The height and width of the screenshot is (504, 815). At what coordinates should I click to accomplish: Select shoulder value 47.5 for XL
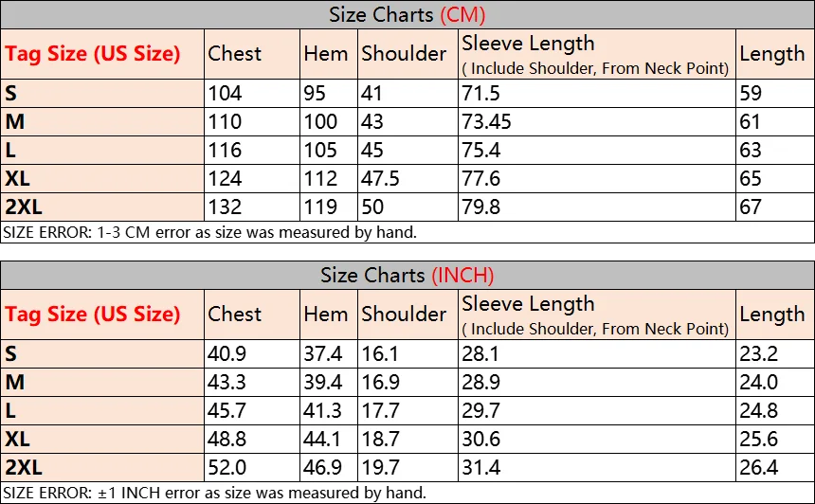point(380,178)
